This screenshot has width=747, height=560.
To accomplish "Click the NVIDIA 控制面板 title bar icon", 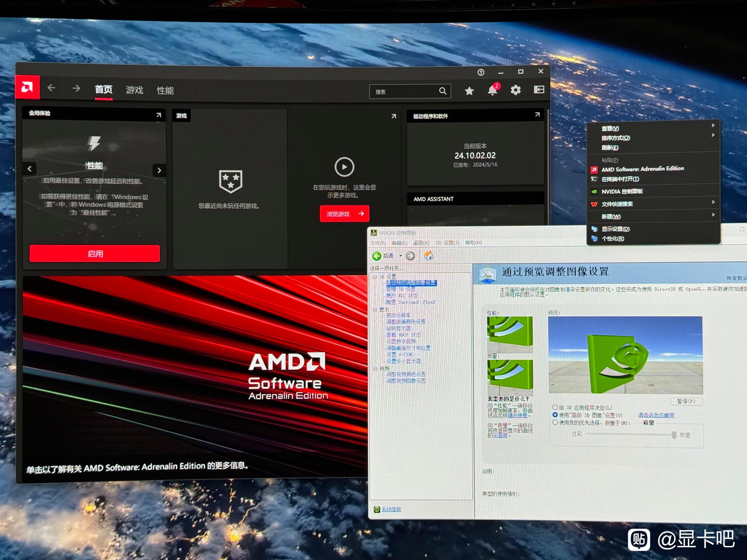I will 374,233.
